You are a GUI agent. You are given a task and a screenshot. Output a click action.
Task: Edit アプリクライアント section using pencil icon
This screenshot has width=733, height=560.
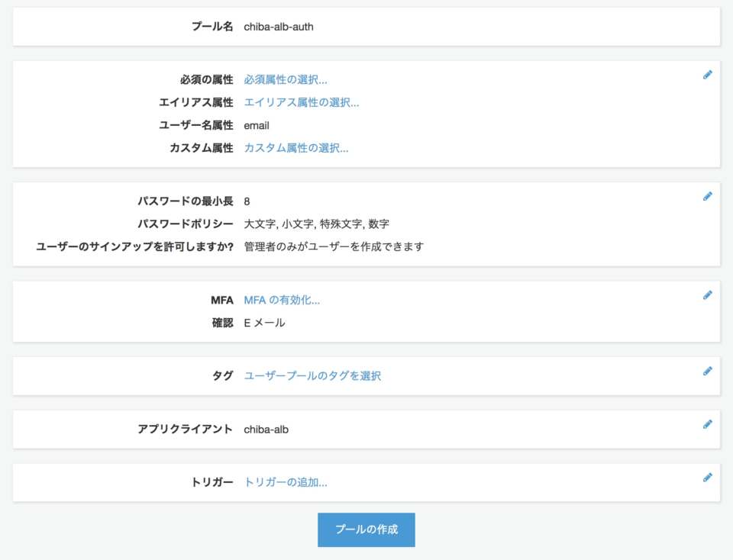707,424
